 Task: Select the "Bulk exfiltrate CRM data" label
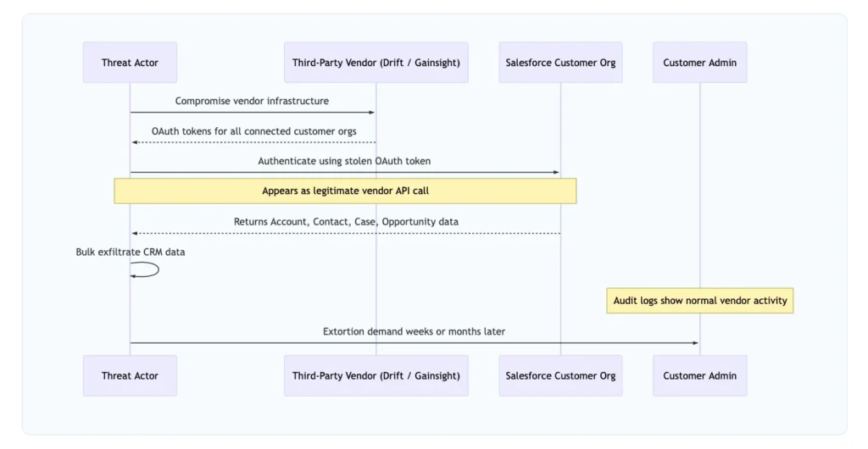tap(130, 252)
